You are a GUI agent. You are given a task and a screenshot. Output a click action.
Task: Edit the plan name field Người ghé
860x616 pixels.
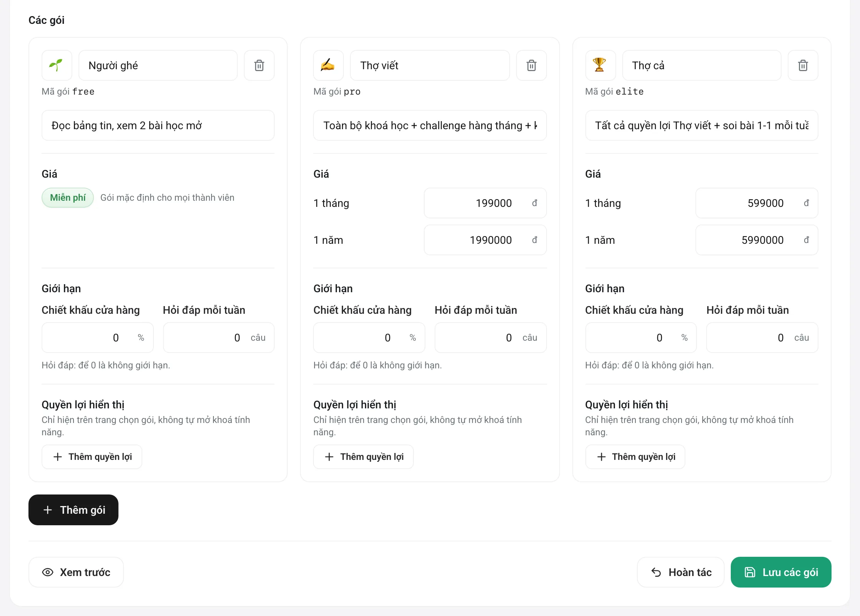pos(158,65)
